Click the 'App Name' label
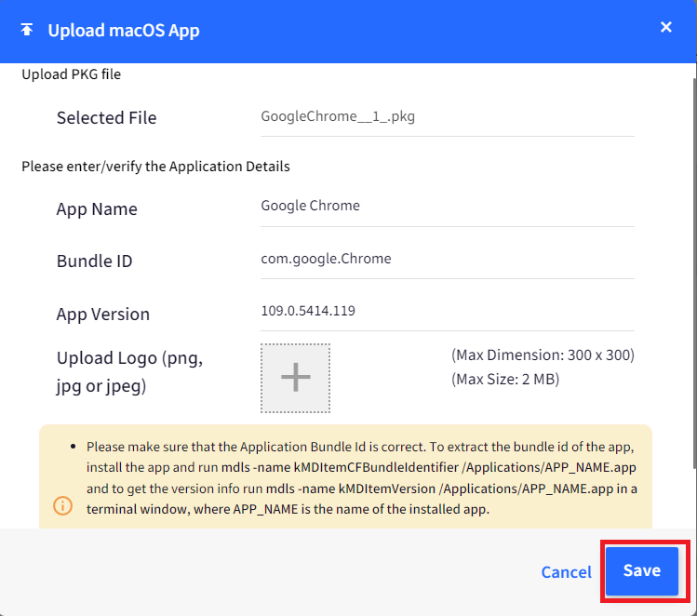697x616 pixels. (x=97, y=208)
